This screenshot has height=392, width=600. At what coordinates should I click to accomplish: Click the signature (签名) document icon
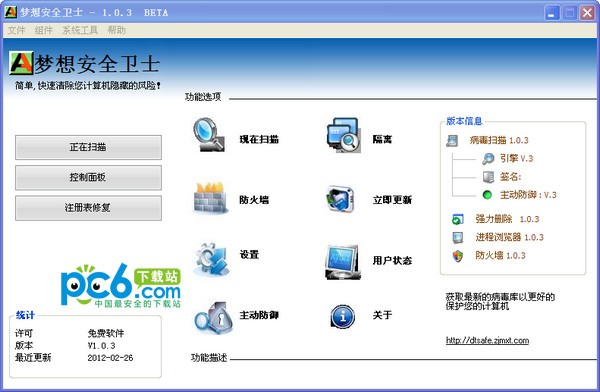click(x=488, y=176)
